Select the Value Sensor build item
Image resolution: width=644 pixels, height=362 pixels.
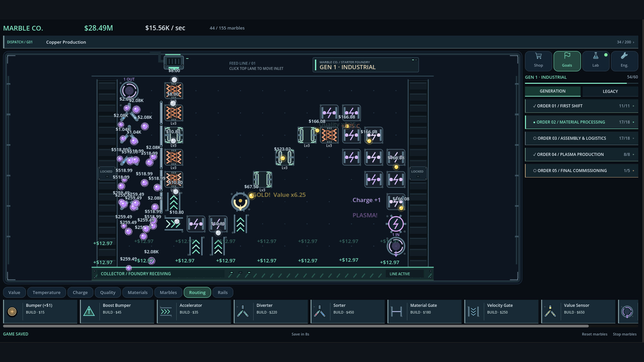(x=578, y=311)
